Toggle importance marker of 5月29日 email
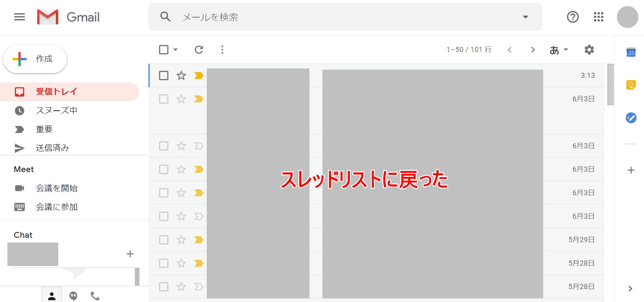644x302 pixels. pos(199,240)
